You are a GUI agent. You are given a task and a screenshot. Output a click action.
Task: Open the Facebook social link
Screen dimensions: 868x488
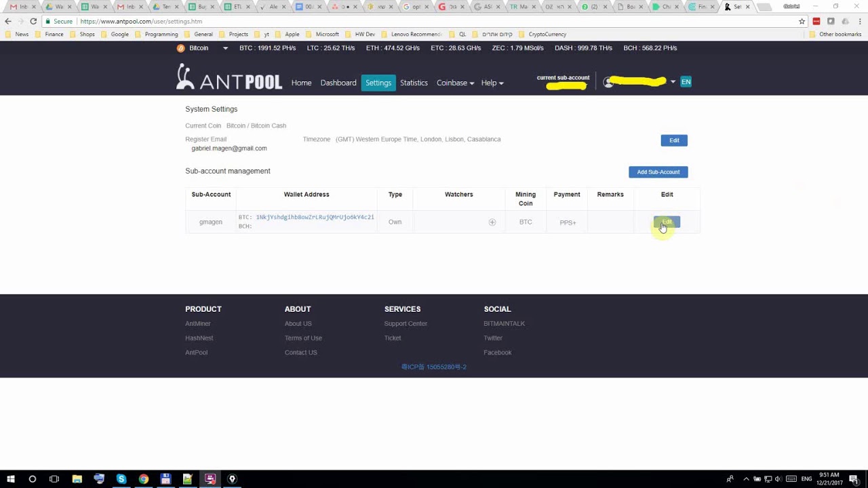[x=498, y=352]
